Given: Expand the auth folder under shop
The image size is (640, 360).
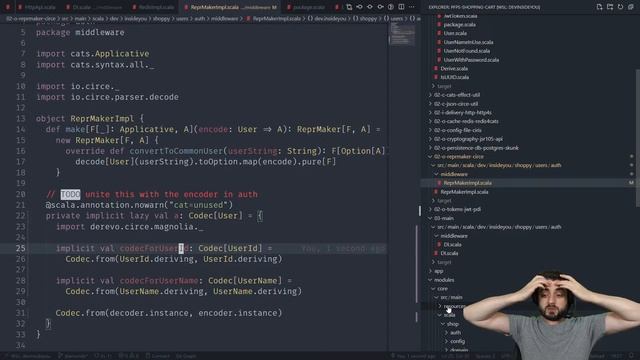Looking at the screenshot, I should click(453, 333).
